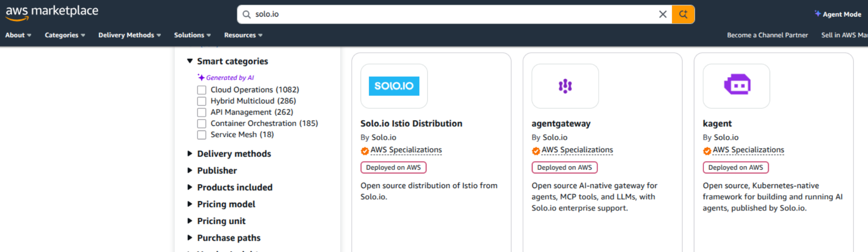Screen dimensions: 868x252
Task: Check the API Management (262) filter
Action: 202,112
